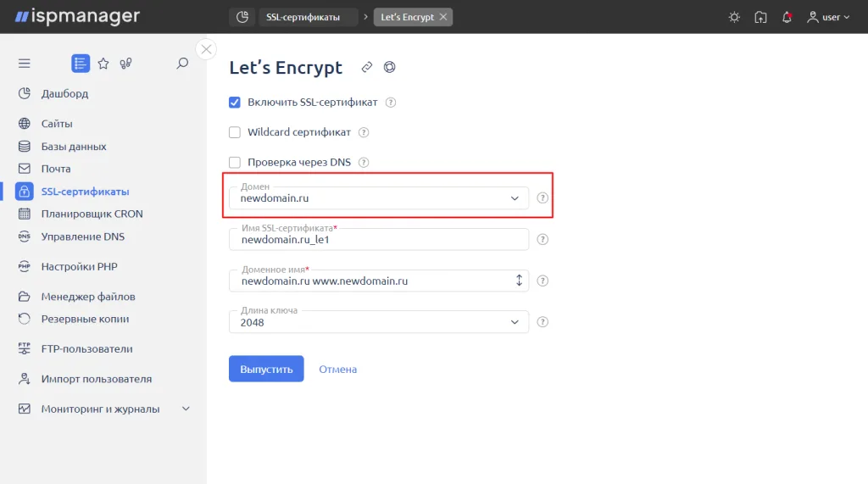This screenshot has height=484, width=868.
Task: Click the ispmanager logo
Action: click(77, 16)
